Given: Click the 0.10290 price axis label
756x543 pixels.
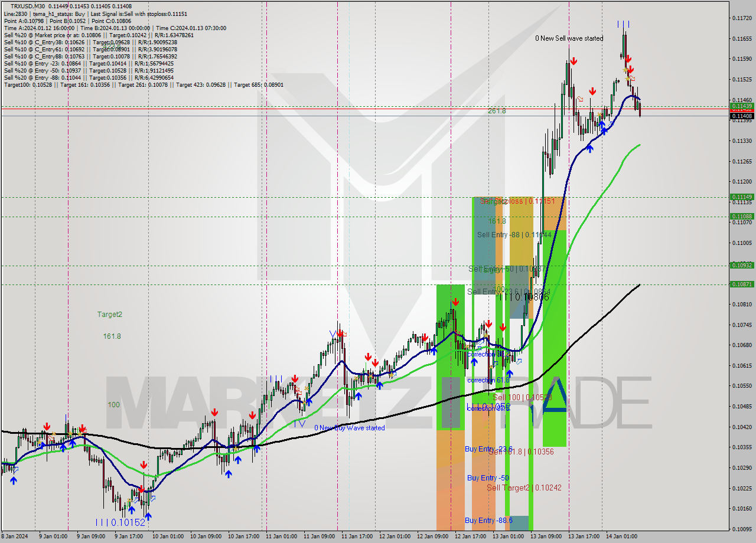Looking at the screenshot, I should tap(742, 467).
